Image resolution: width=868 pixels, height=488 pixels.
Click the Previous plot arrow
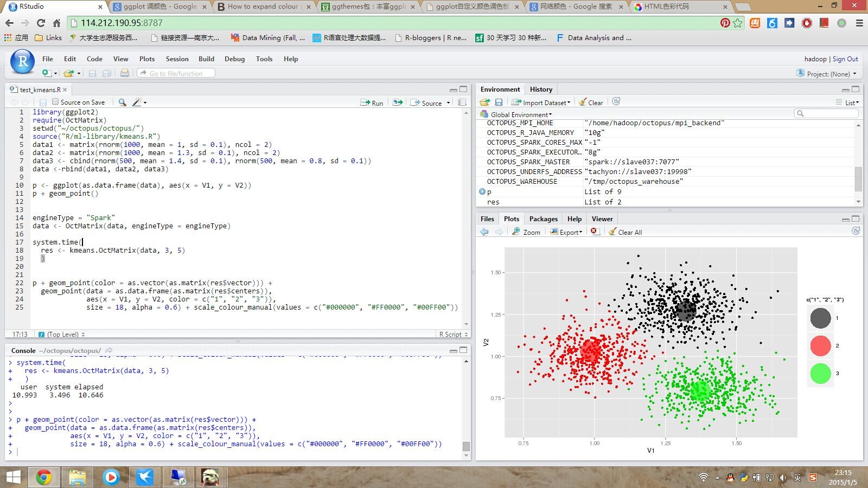pyautogui.click(x=484, y=232)
